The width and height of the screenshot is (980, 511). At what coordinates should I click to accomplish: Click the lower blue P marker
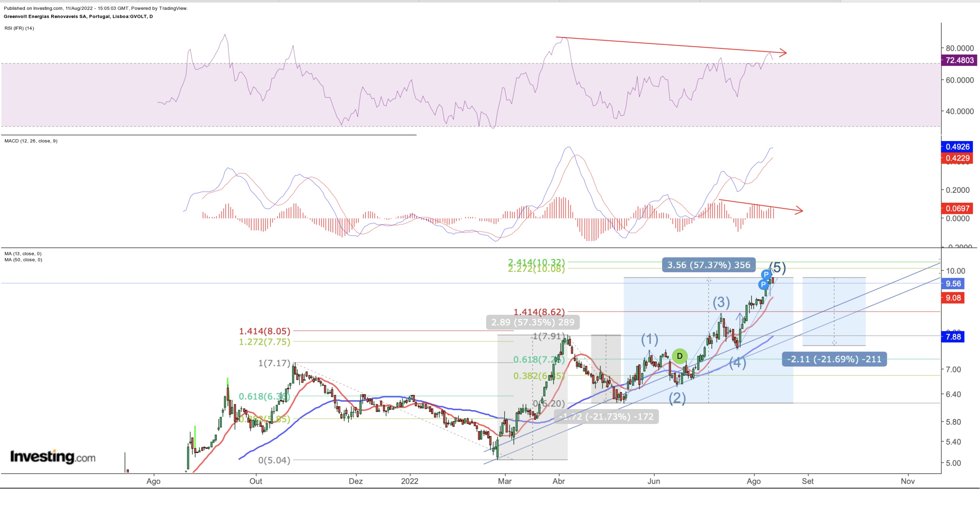(x=763, y=284)
